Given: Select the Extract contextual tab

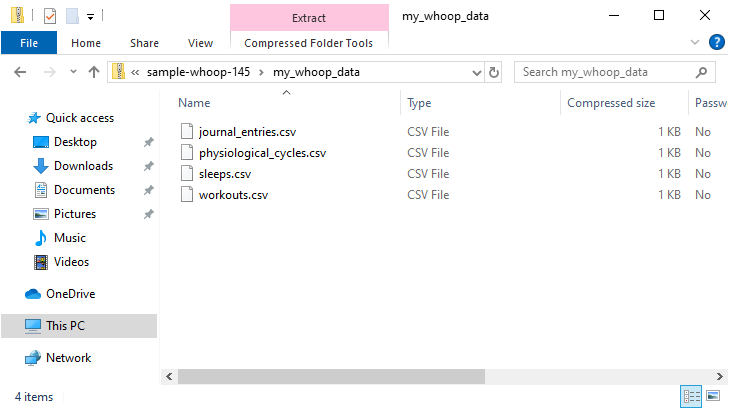Looking at the screenshot, I should click(309, 18).
